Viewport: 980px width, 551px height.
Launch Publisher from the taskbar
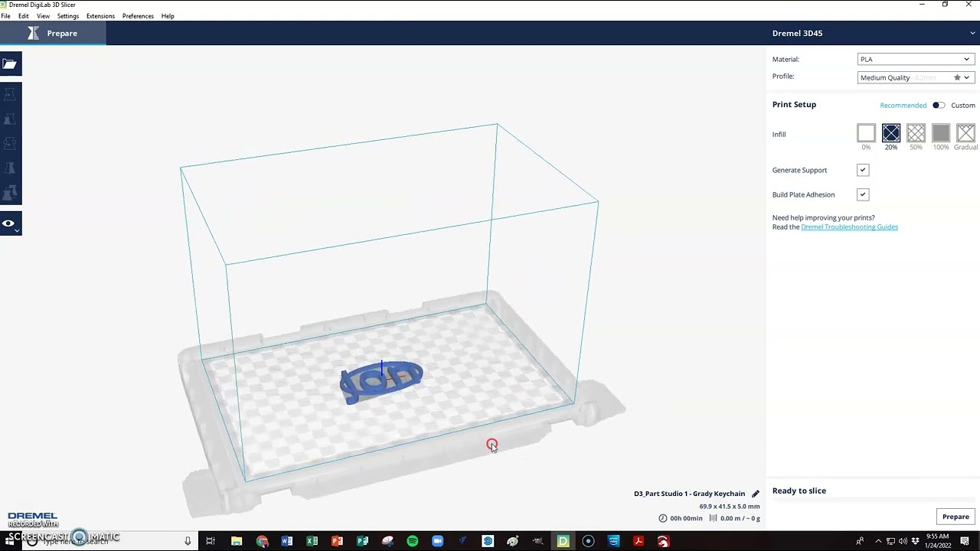(362, 541)
